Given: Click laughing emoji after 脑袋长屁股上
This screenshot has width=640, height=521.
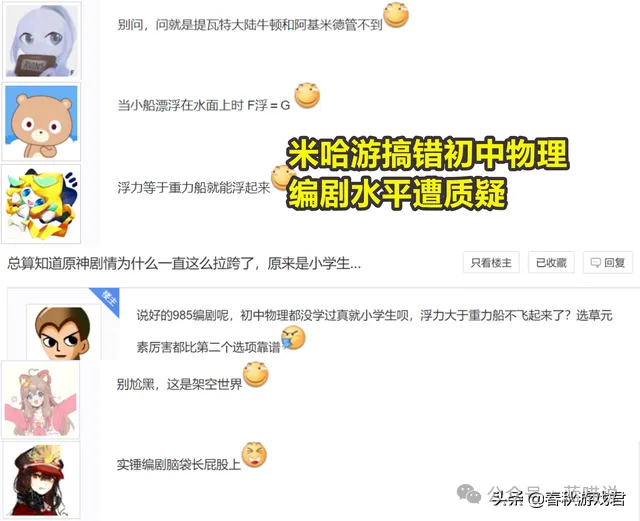Looking at the screenshot, I should pyautogui.click(x=254, y=455).
